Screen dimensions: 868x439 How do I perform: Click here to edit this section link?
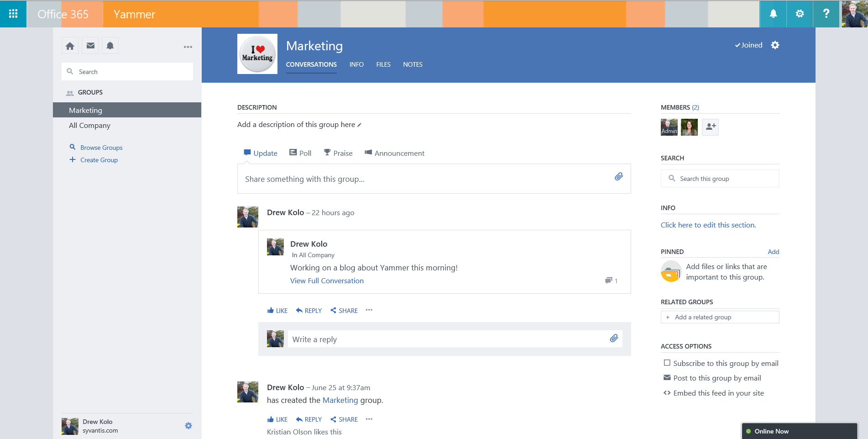[x=708, y=225]
